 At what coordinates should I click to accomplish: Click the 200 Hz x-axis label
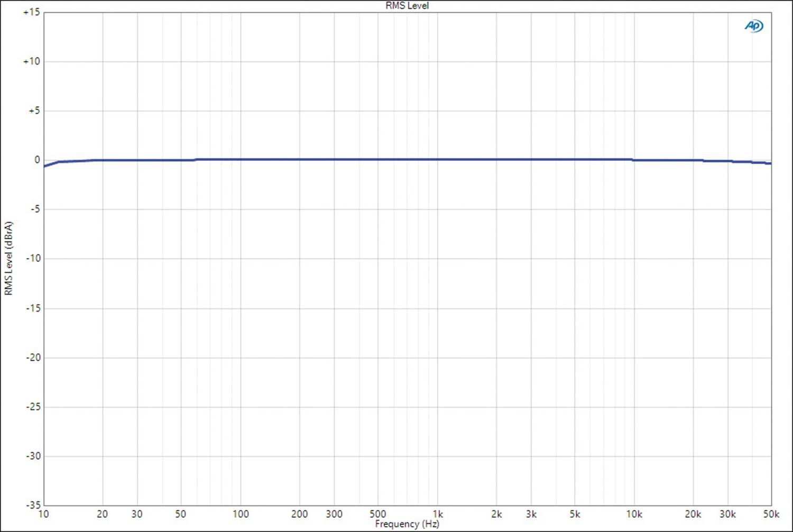point(299,514)
